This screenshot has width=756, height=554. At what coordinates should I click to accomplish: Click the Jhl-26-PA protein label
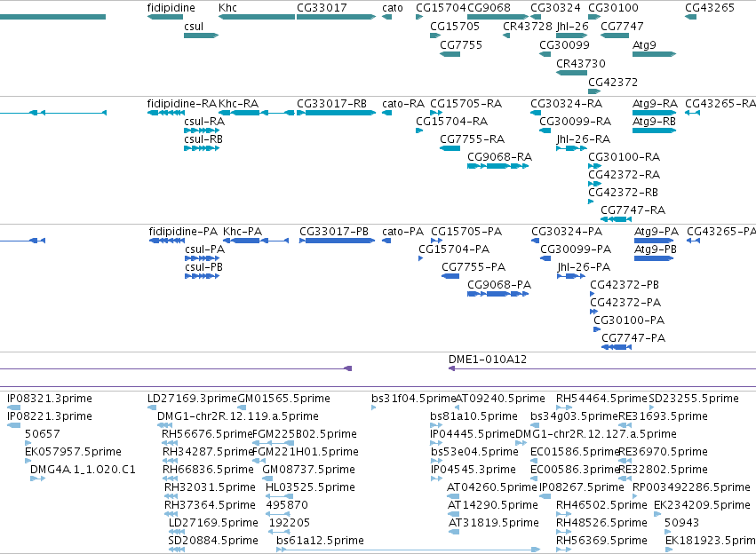(584, 267)
